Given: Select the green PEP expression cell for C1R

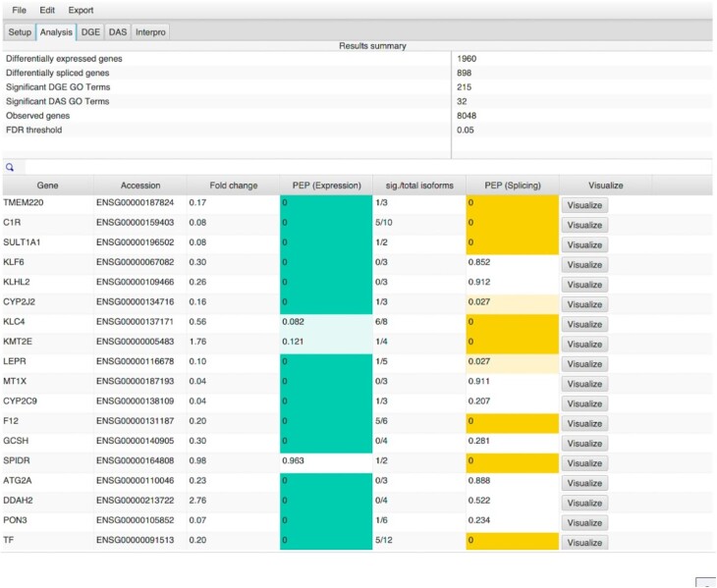Looking at the screenshot, I should 326,225.
